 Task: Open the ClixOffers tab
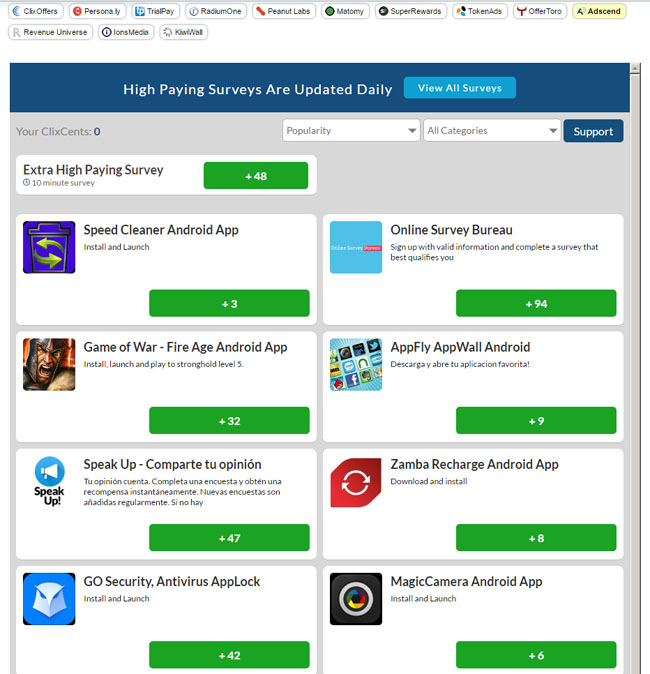tap(36, 11)
